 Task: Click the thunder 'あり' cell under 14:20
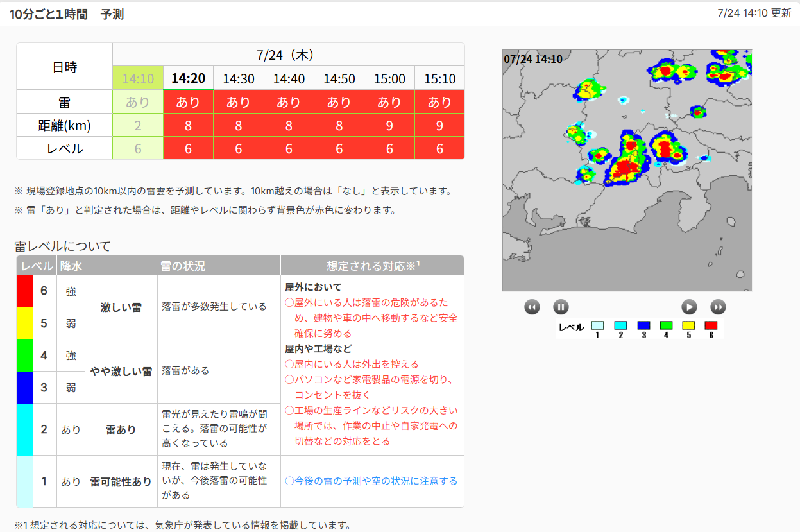click(188, 102)
